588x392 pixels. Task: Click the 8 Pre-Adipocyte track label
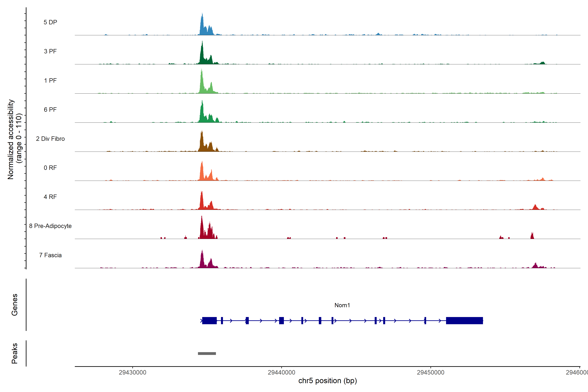pos(50,226)
